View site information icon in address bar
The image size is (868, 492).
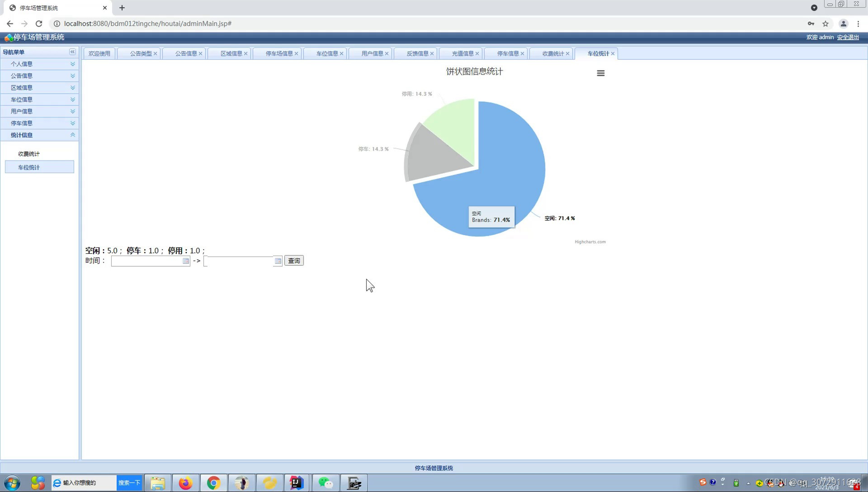click(57, 24)
